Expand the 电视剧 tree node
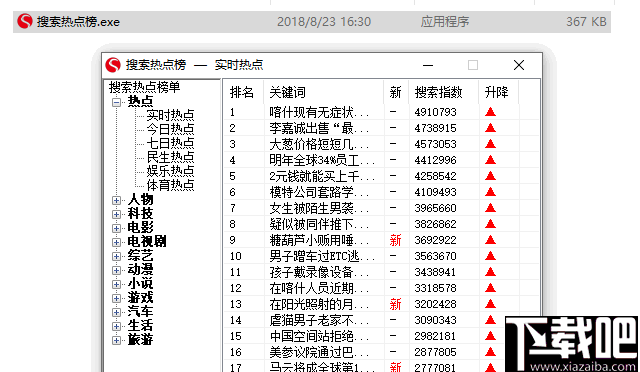Screen dimensions: 640x372 coord(116,242)
